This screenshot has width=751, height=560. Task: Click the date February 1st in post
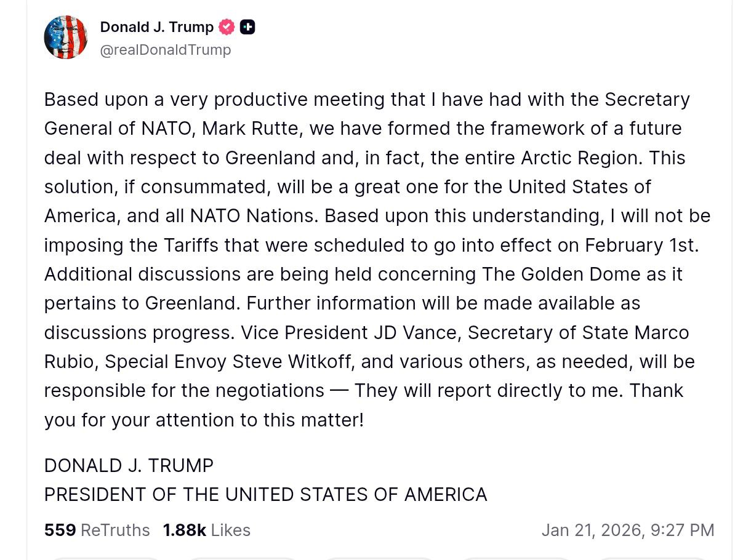tap(641, 245)
